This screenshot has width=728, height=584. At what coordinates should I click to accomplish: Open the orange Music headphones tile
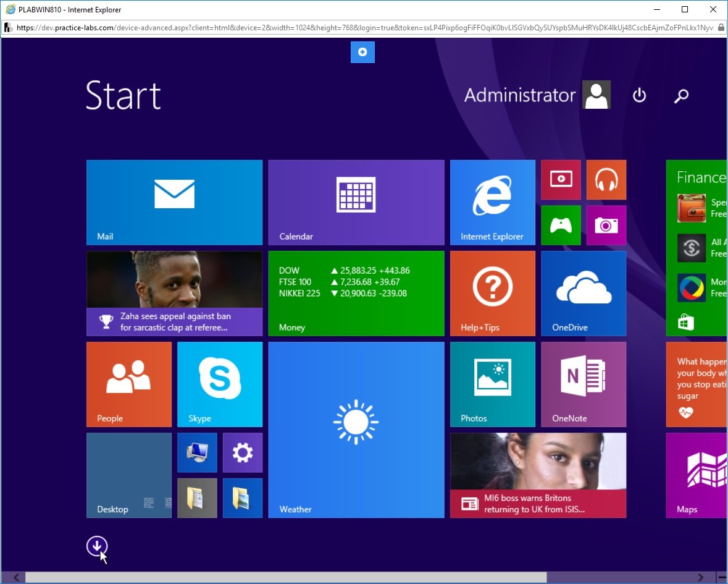[x=606, y=180]
